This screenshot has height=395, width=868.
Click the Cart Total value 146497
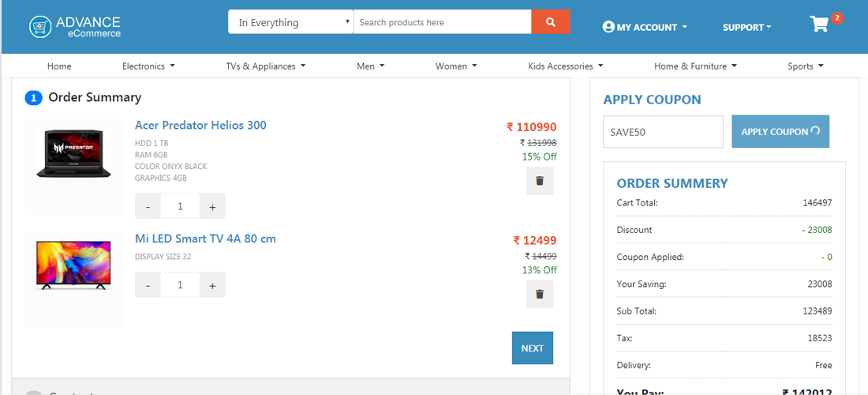817,203
